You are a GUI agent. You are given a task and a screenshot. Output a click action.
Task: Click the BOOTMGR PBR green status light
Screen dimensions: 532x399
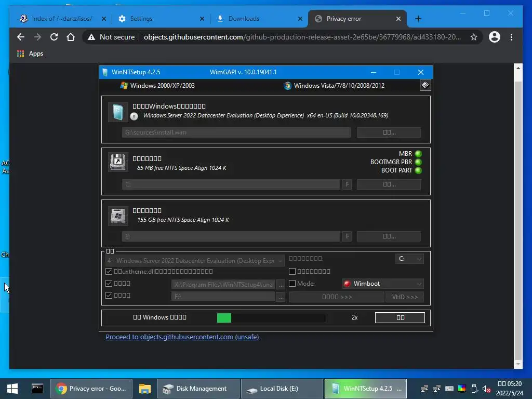pos(418,162)
